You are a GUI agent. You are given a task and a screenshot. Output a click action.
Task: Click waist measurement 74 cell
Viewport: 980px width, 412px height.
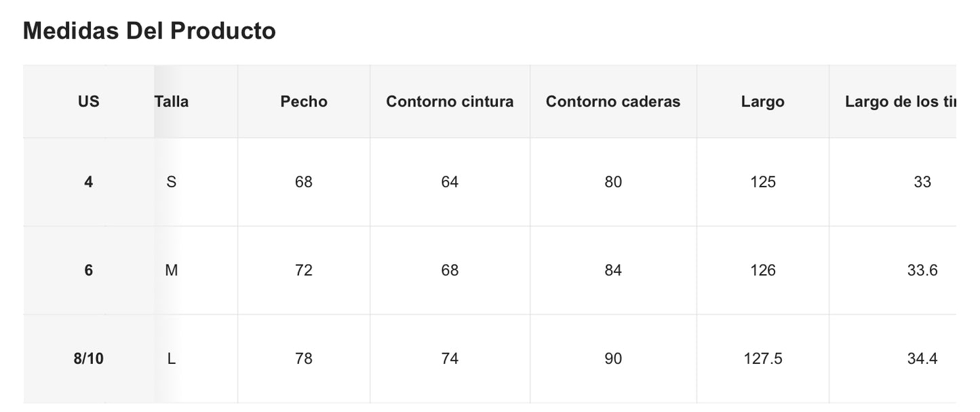click(x=450, y=358)
